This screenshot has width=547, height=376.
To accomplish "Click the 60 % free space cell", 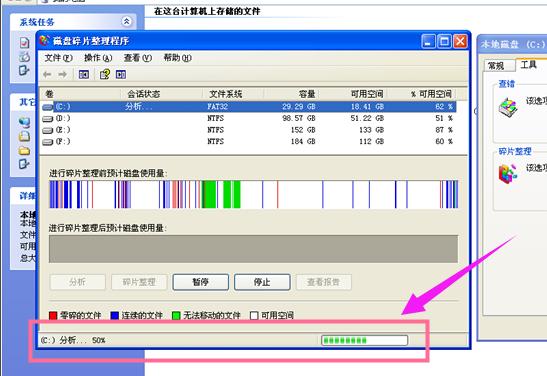I will tap(444, 142).
